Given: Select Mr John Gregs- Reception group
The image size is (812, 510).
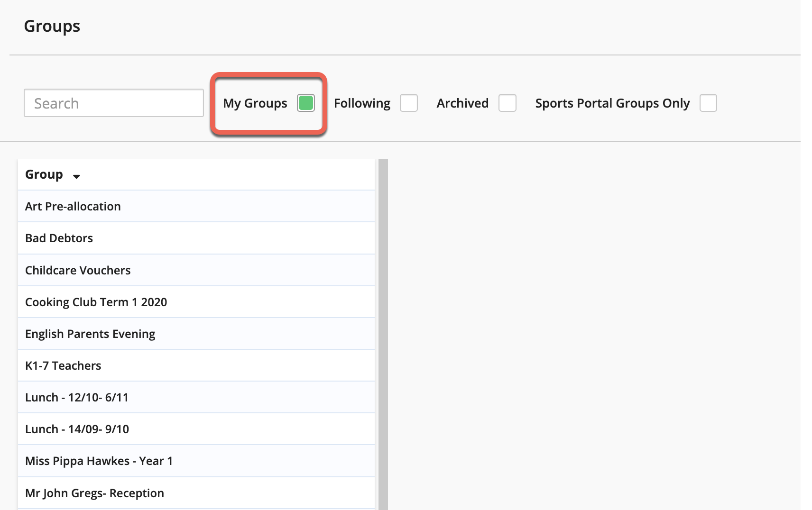Looking at the screenshot, I should 196,493.
